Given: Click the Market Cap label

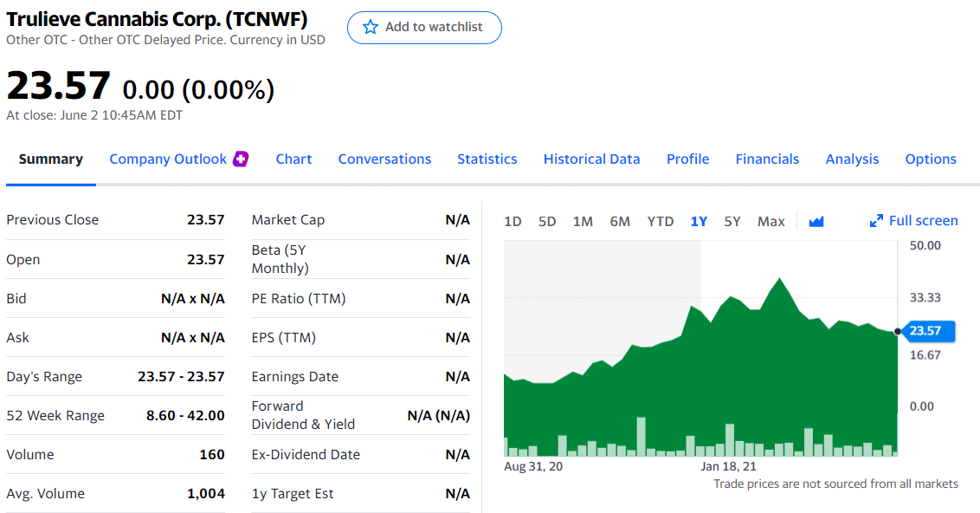Looking at the screenshot, I should click(288, 219).
